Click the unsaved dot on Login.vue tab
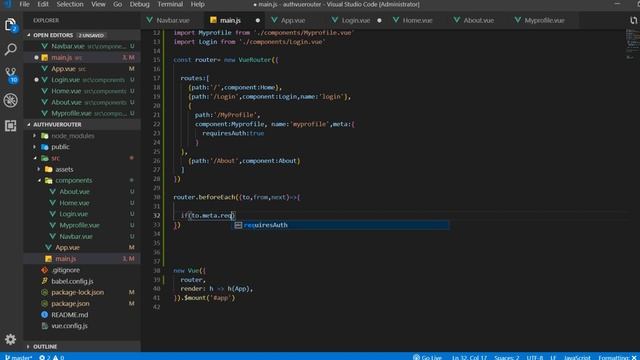The image size is (640, 360). click(379, 20)
